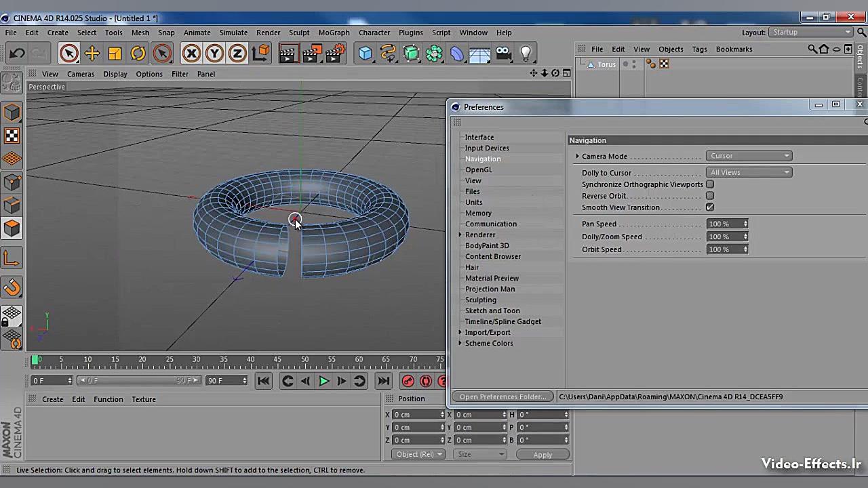
Task: Select the Cube primitive icon
Action: pos(366,54)
